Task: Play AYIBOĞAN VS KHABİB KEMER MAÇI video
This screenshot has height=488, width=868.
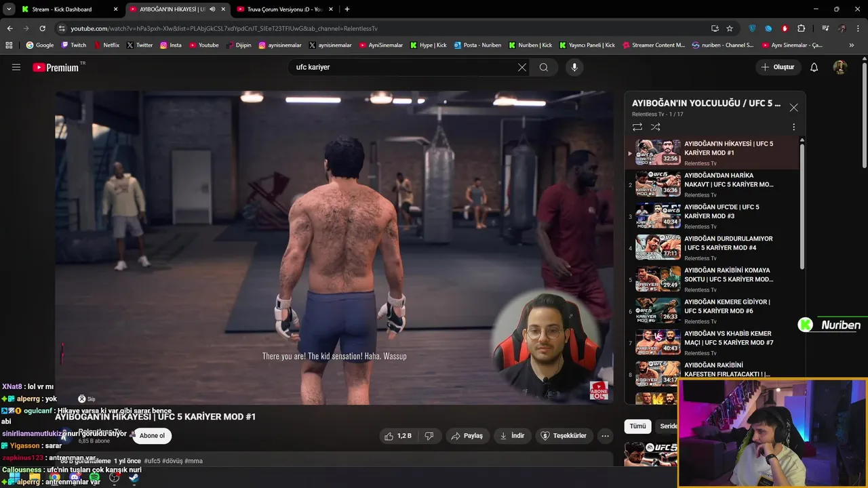Action: pos(712,342)
